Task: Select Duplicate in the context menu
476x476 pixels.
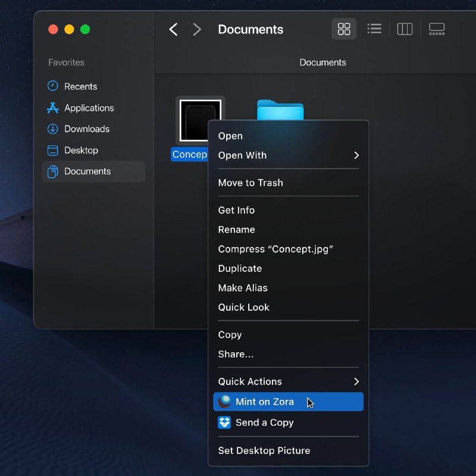Action: (288, 268)
